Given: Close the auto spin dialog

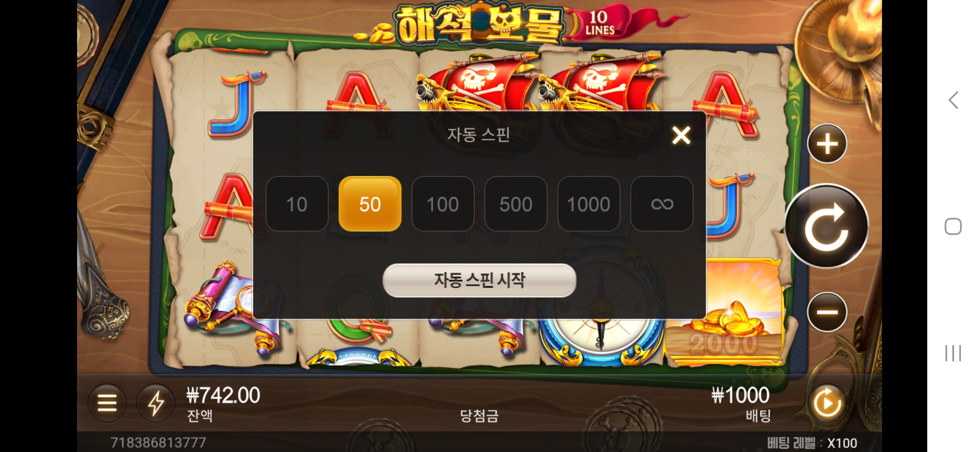Looking at the screenshot, I should click(x=681, y=135).
